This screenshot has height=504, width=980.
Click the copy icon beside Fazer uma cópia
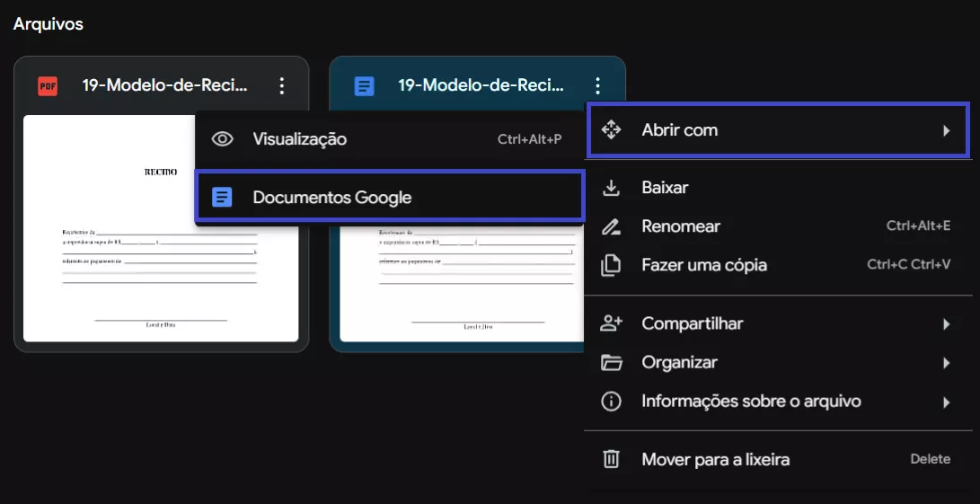[x=611, y=265]
